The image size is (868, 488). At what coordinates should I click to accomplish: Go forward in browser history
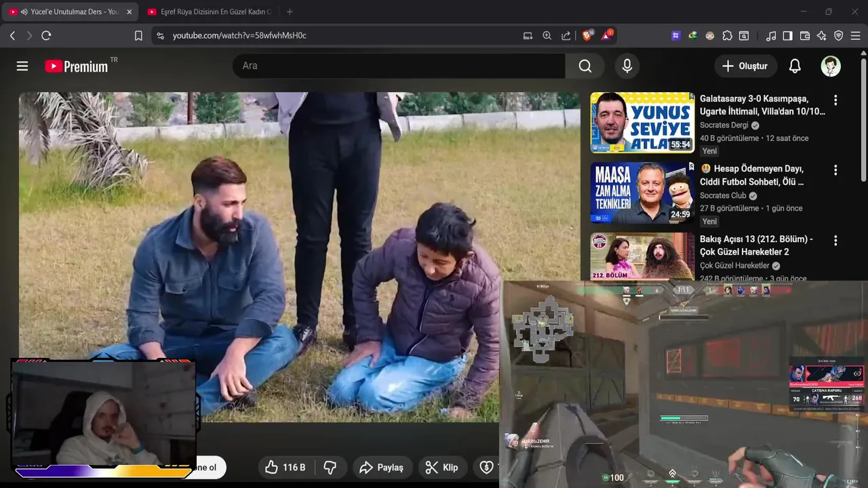[x=29, y=35]
